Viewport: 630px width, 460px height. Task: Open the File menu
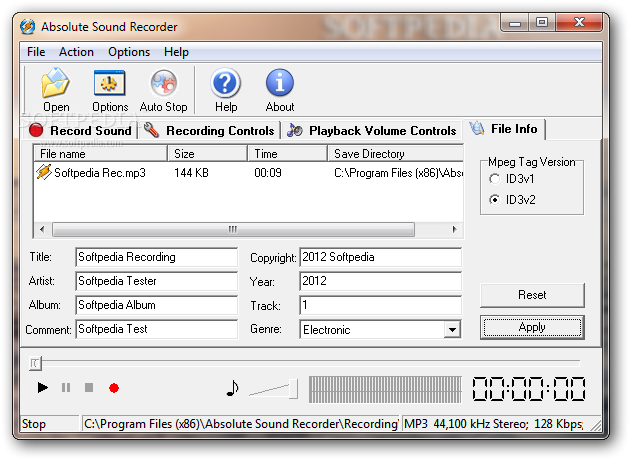point(36,52)
